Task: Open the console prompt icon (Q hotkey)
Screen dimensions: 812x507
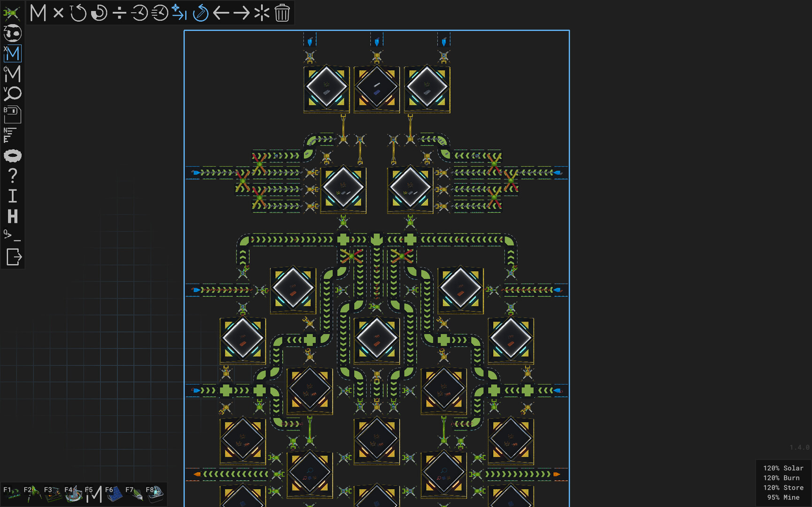Action: [12, 236]
